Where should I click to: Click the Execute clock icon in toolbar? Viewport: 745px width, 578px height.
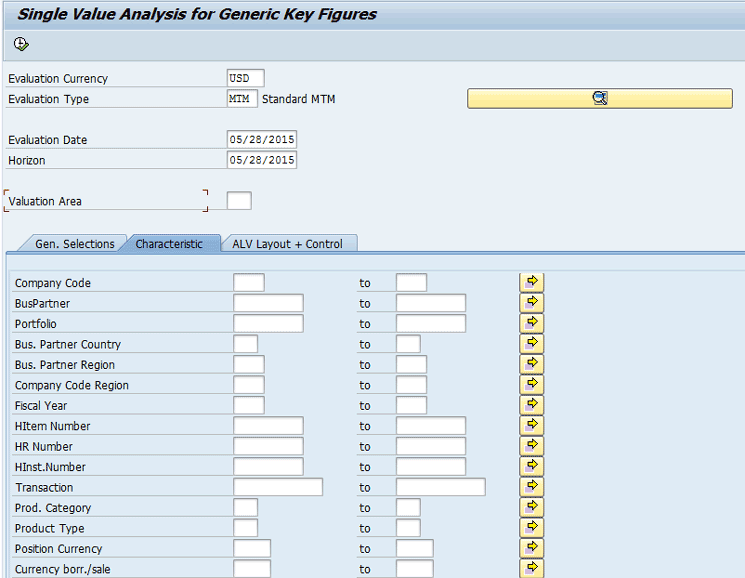click(x=21, y=44)
